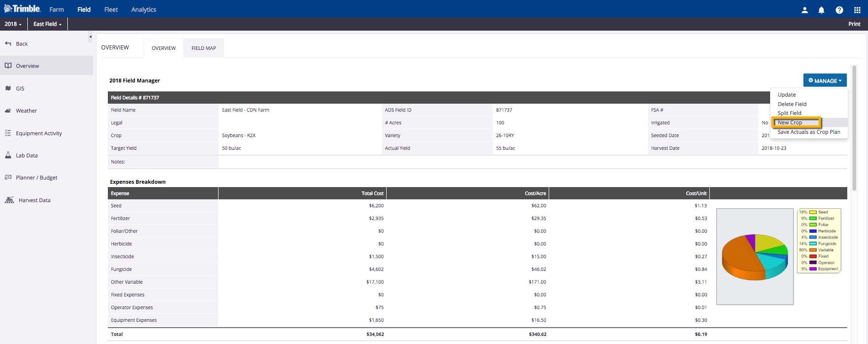Collapse the left sidebar arrow
The height and width of the screenshot is (344, 868).
click(x=90, y=37)
